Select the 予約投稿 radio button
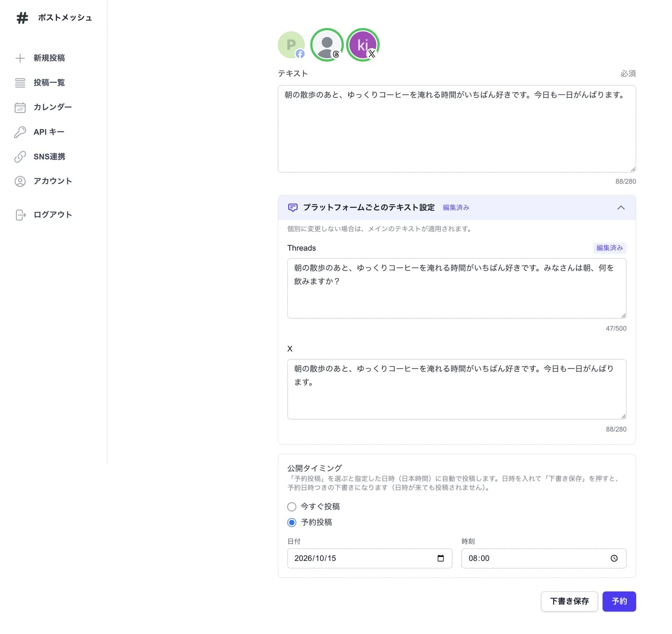The height and width of the screenshot is (634, 672). (292, 522)
